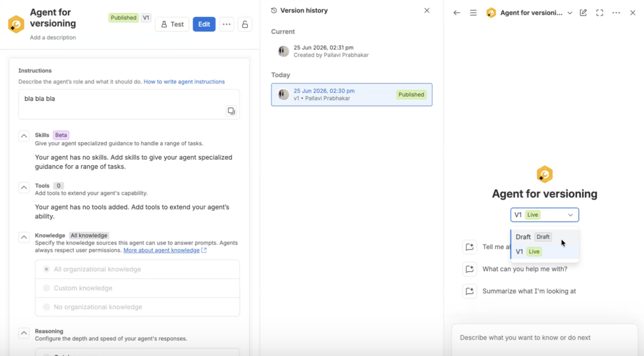Viewport: 644px width, 356px height.
Task: Click the blue Edit button
Action: [x=204, y=24]
